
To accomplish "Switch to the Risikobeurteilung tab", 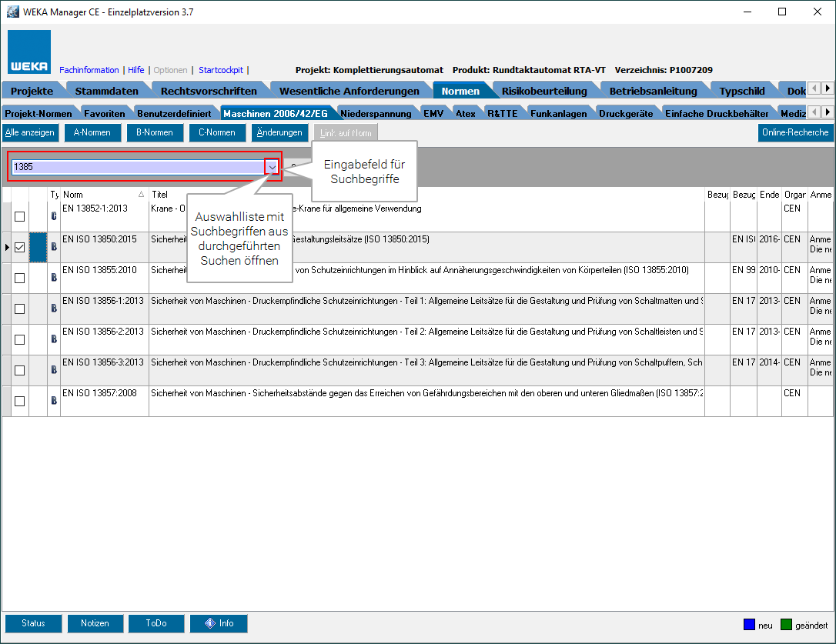I will (x=543, y=91).
